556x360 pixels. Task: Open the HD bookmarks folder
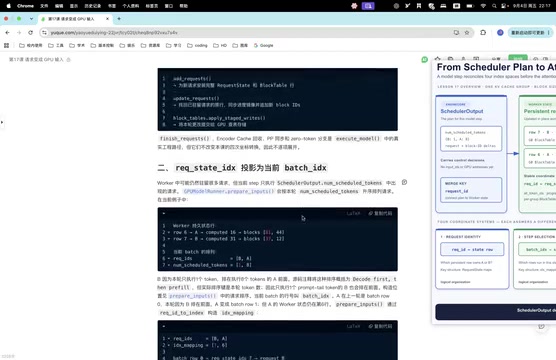[x=220, y=45]
